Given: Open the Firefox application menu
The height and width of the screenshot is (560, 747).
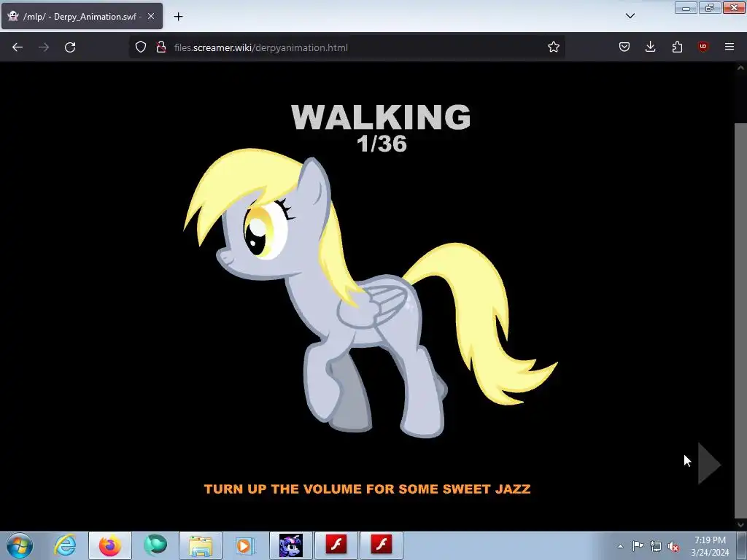Looking at the screenshot, I should coord(729,47).
